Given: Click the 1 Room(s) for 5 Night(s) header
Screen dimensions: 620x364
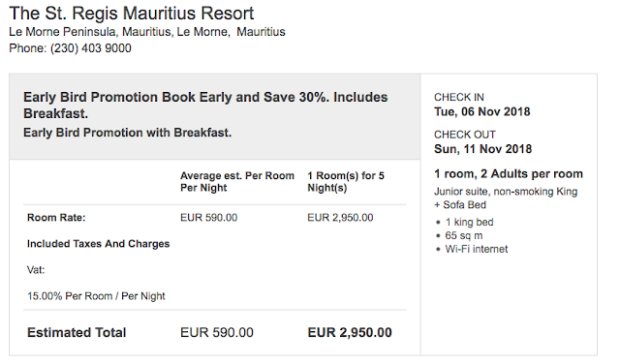Looking at the screenshot, I should coord(346,181).
